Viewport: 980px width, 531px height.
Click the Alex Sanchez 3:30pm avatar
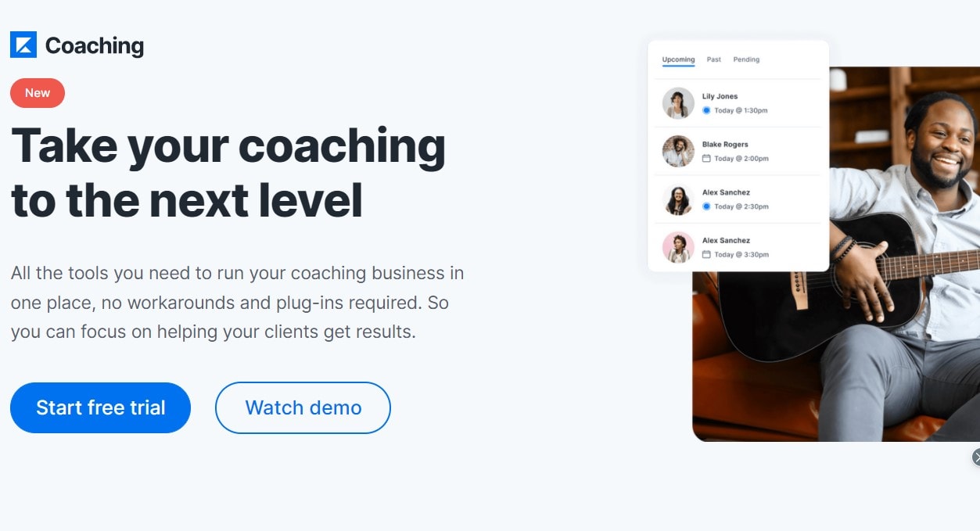678,247
